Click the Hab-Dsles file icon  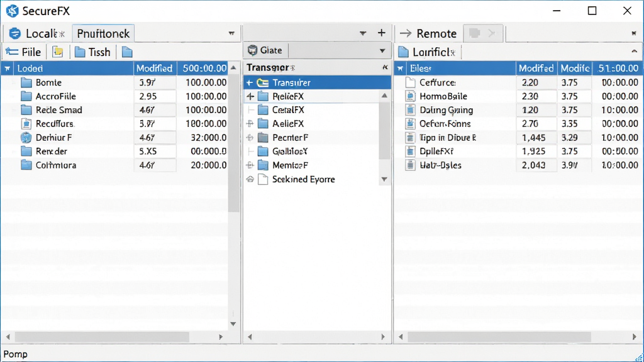[x=410, y=165]
